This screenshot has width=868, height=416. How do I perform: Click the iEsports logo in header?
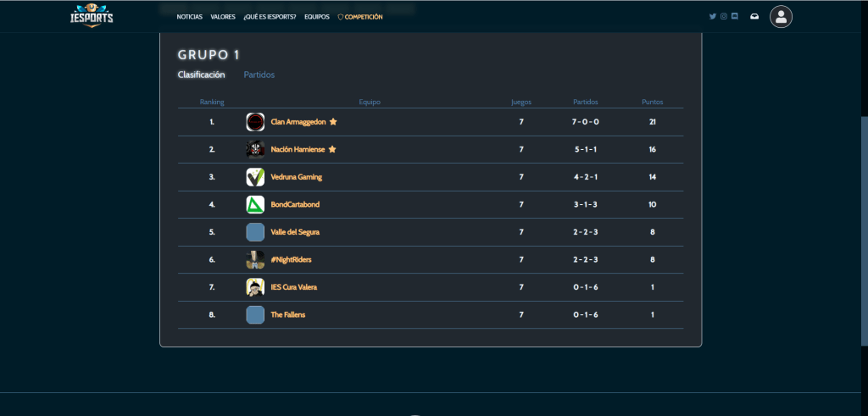(x=91, y=16)
